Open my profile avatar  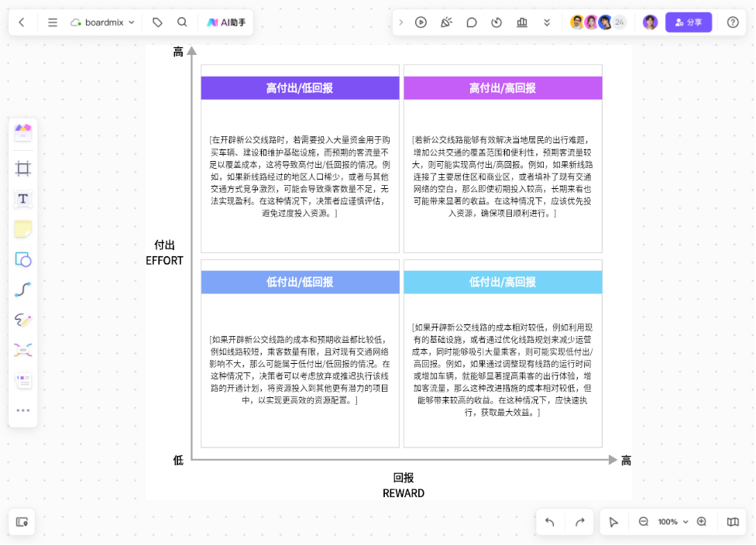point(650,22)
